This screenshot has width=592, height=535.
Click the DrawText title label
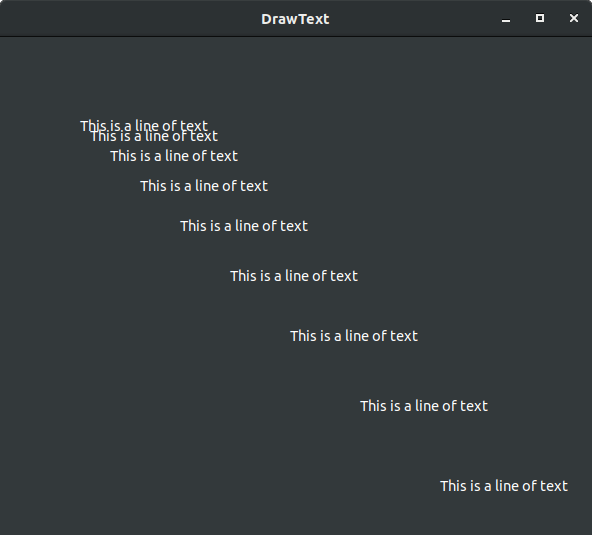(295, 19)
